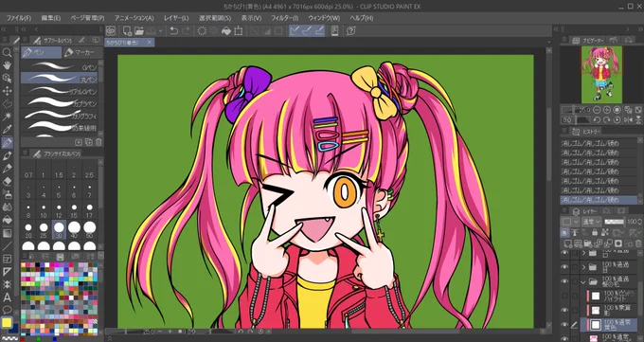
Task: Choose the Gペン sub tool
Action: click(60, 66)
